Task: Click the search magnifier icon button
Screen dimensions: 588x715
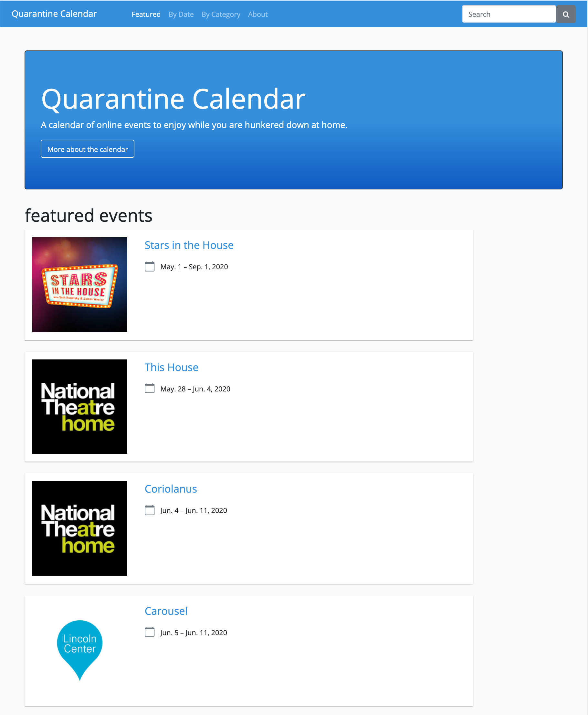Action: [566, 14]
